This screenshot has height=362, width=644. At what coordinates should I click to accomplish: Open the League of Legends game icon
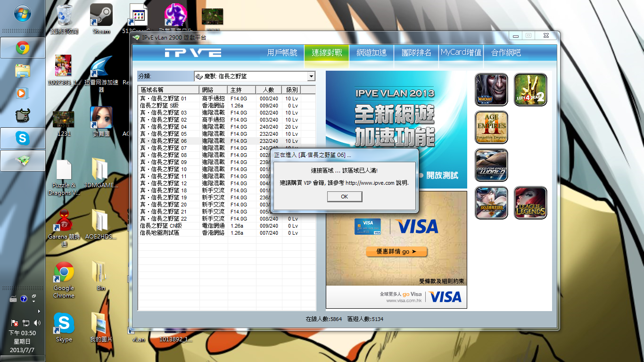tap(530, 203)
